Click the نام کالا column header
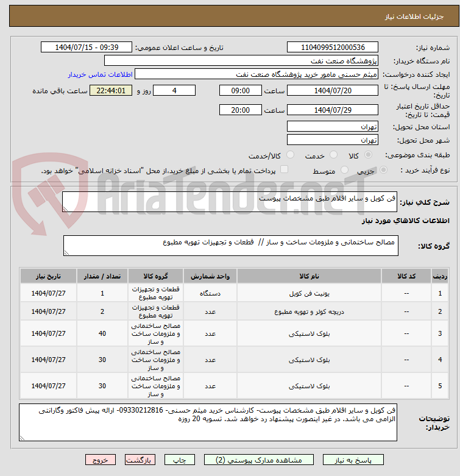 coord(309,276)
